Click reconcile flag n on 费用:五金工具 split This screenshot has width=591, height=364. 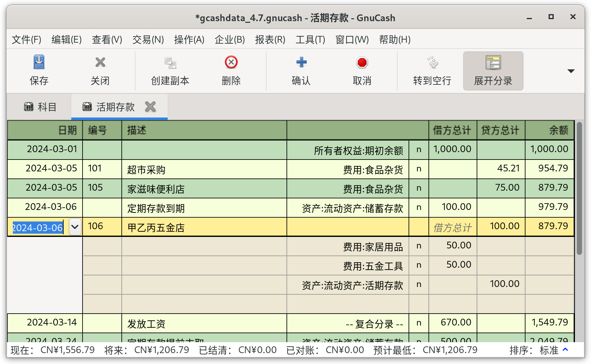pyautogui.click(x=419, y=265)
